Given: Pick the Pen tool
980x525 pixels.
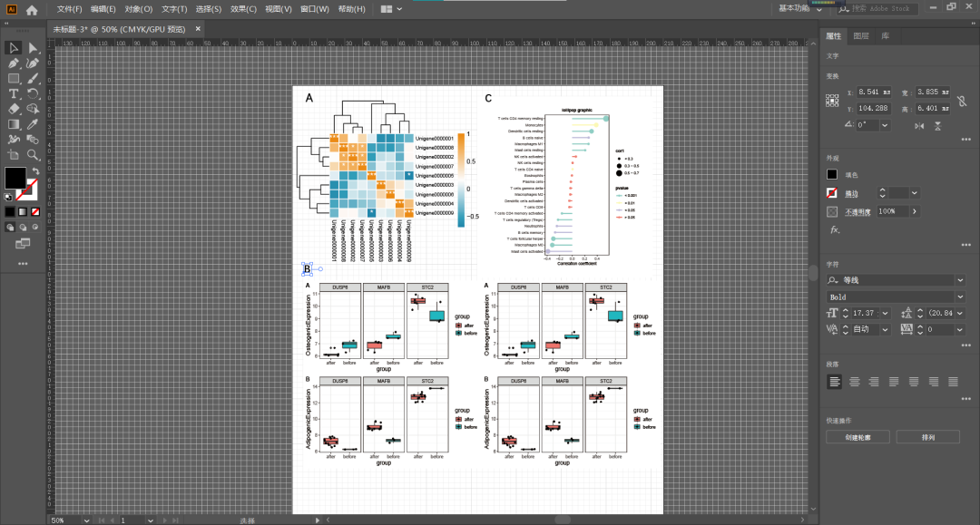Looking at the screenshot, I should (13, 63).
